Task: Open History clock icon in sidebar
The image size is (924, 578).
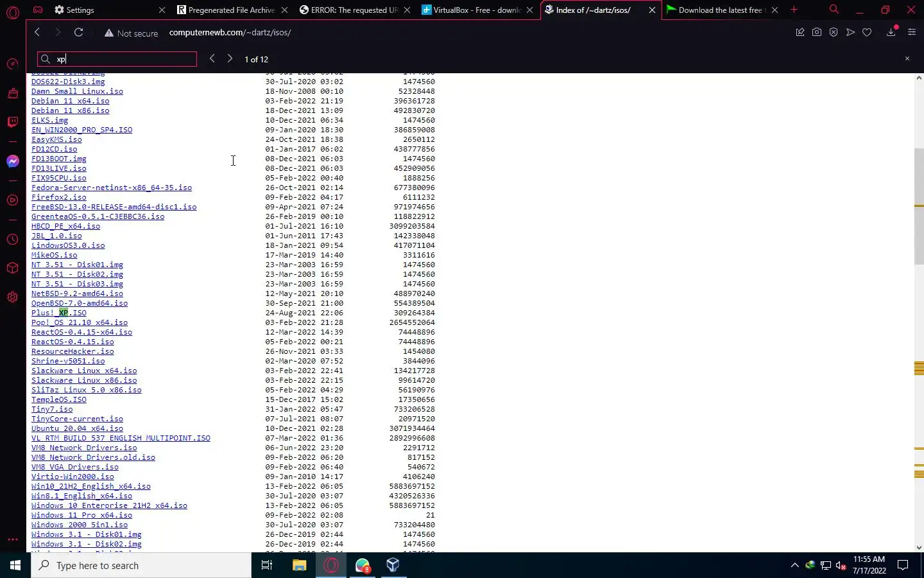Action: (x=12, y=240)
